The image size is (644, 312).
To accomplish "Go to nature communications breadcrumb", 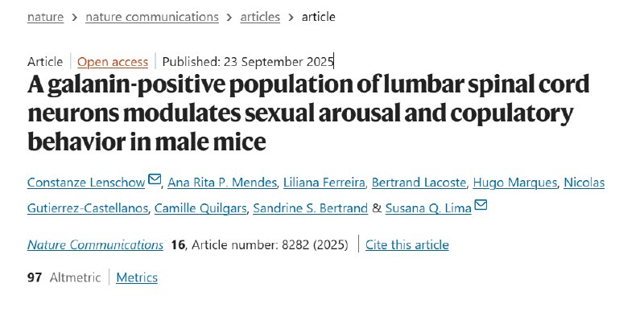I will [x=152, y=17].
